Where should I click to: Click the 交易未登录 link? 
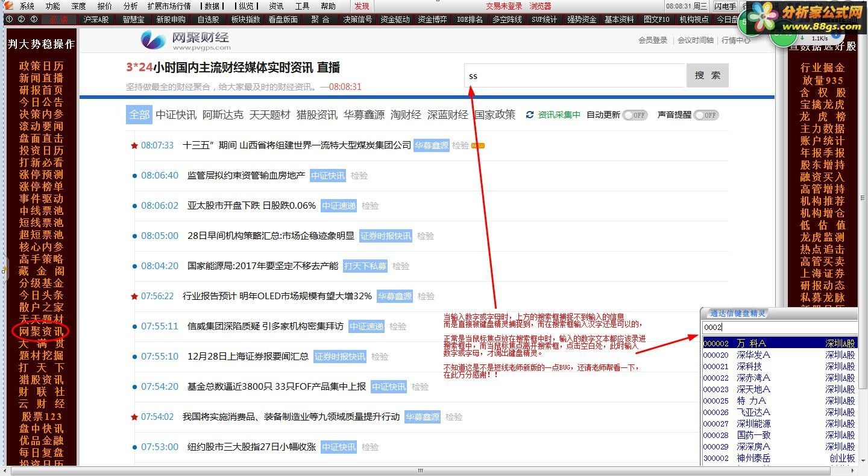click(504, 6)
